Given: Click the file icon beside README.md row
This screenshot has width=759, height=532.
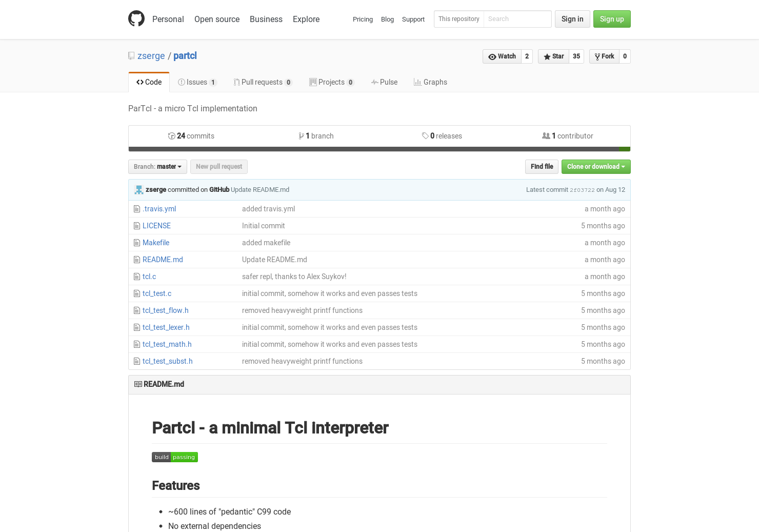Looking at the screenshot, I should [136, 260].
